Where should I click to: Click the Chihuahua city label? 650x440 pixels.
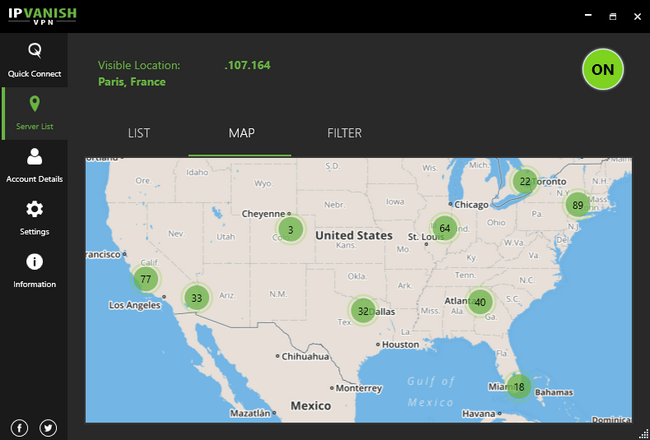(305, 357)
